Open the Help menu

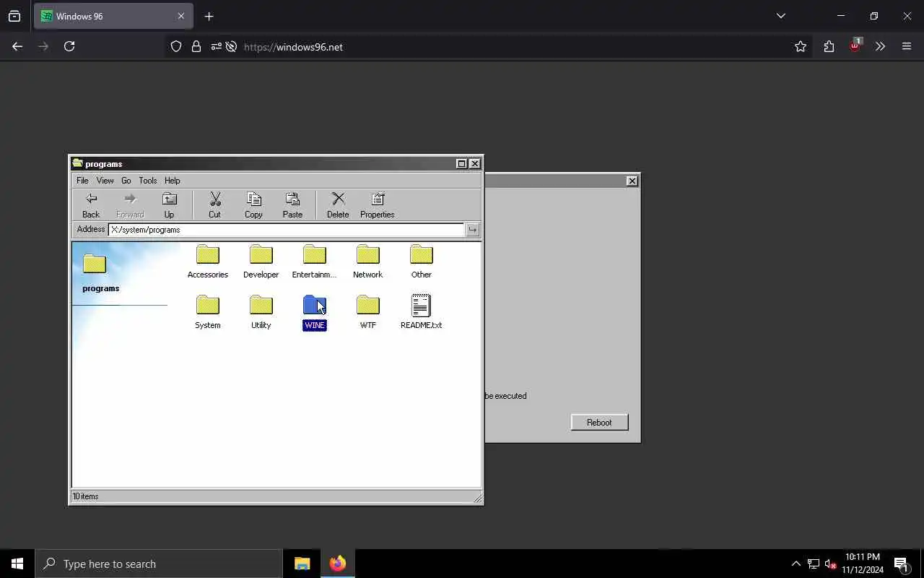pyautogui.click(x=172, y=181)
